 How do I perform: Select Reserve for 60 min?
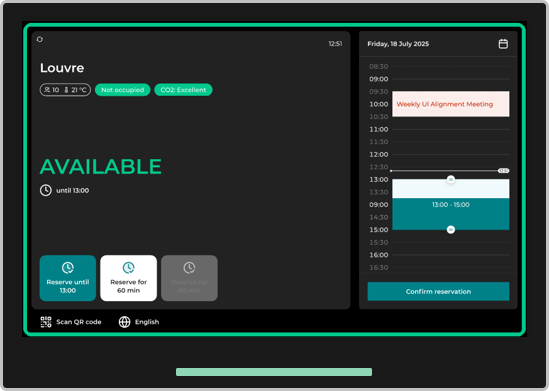pyautogui.click(x=128, y=278)
